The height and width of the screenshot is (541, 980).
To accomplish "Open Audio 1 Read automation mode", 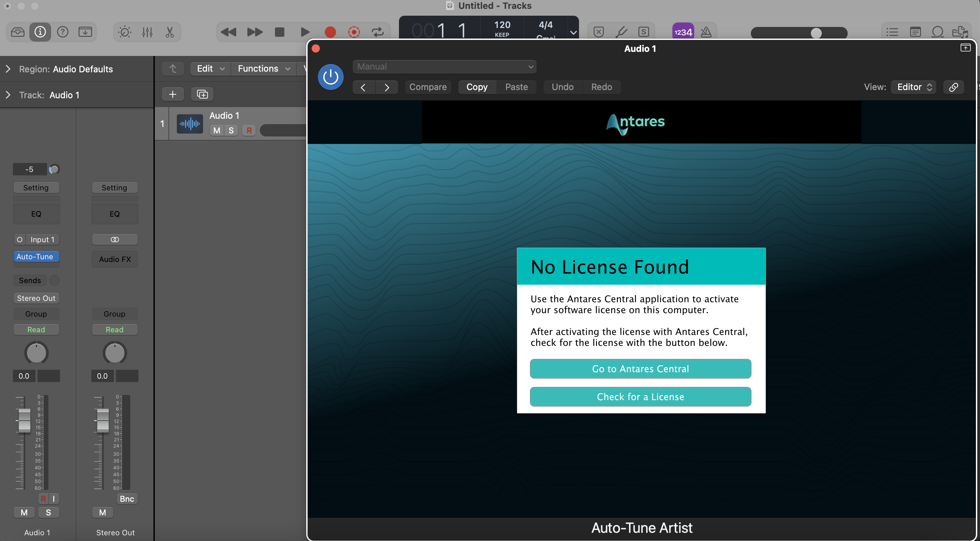I will coord(36,330).
